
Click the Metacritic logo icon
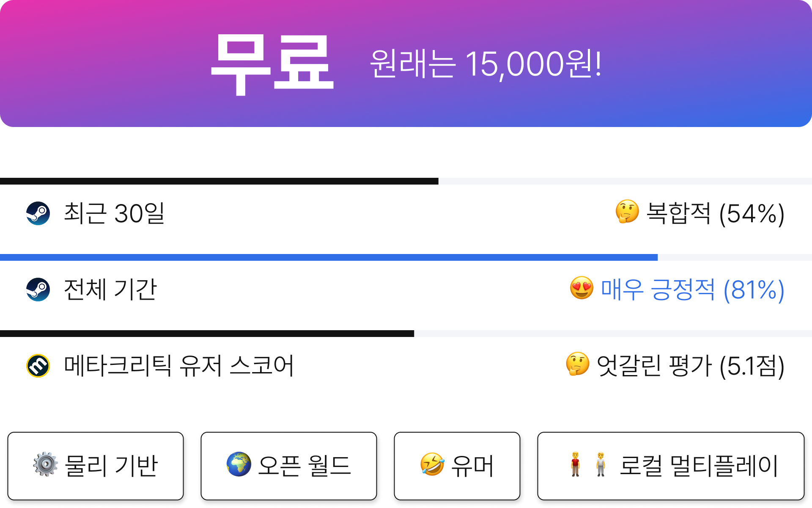(38, 366)
